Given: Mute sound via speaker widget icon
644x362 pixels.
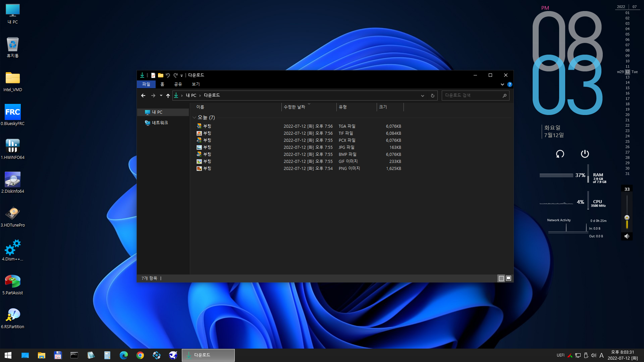Looking at the screenshot, I should tap(627, 236).
